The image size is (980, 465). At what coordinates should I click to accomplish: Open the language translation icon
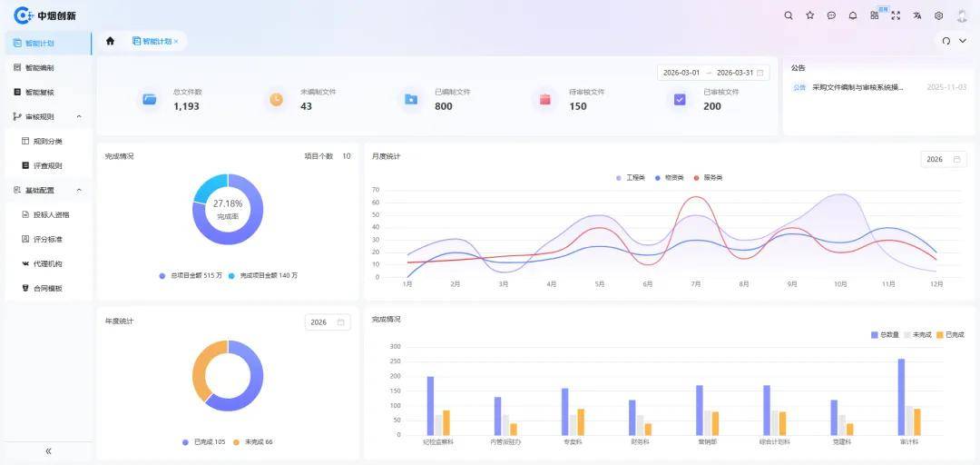917,15
